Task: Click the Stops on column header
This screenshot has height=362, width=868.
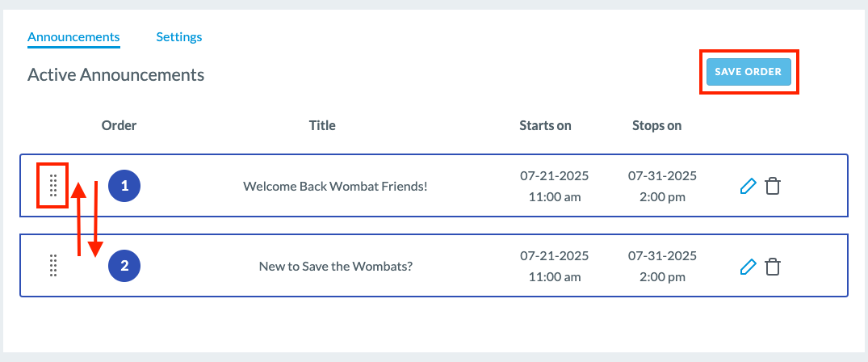Action: (x=656, y=126)
